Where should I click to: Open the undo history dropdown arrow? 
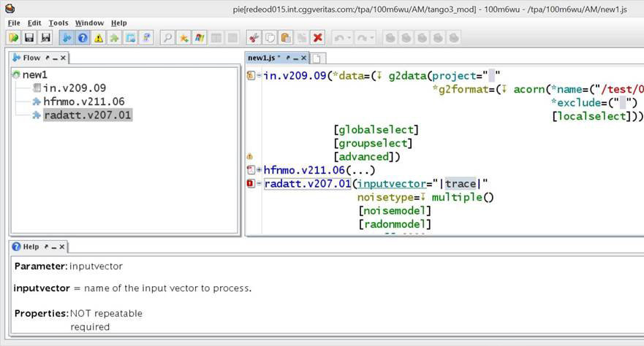click(x=349, y=38)
